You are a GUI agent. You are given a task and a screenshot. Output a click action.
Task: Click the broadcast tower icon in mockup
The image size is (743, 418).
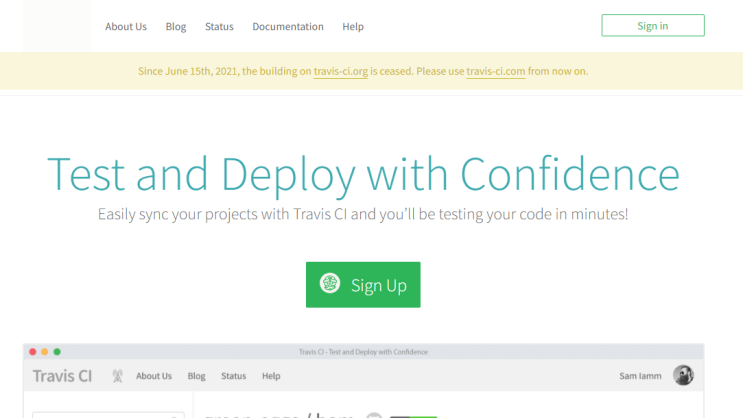[118, 376]
